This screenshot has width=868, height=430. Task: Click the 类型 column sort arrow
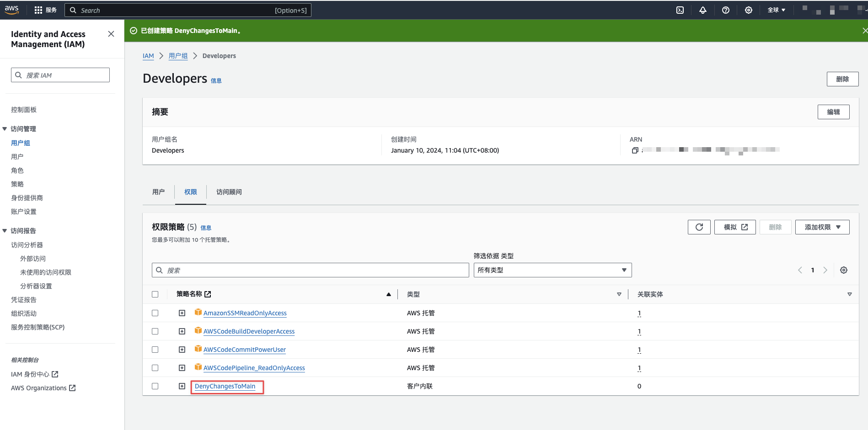tap(619, 294)
